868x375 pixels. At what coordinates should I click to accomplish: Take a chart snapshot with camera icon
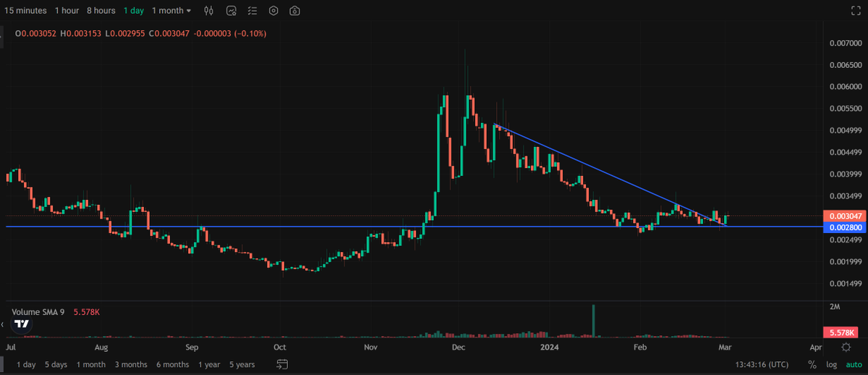(294, 11)
